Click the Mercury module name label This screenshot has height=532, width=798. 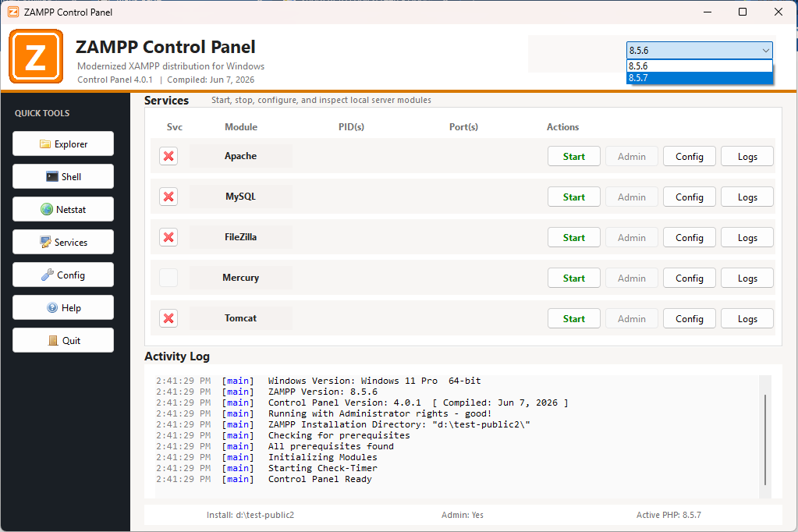coord(241,278)
